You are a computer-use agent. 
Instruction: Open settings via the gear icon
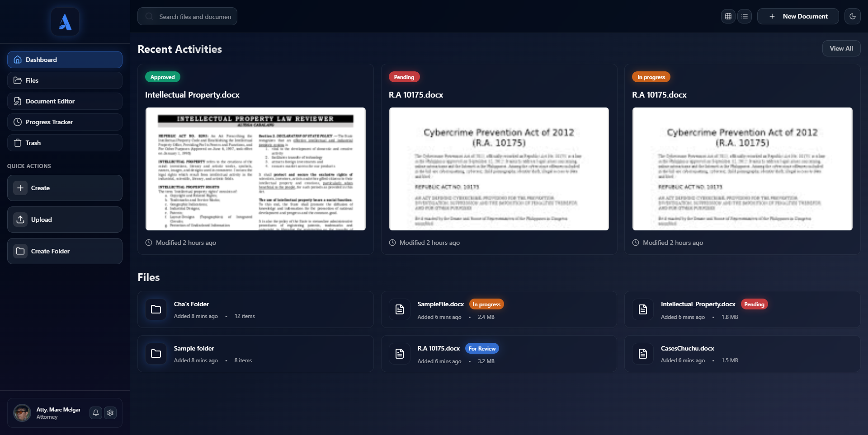tap(109, 412)
